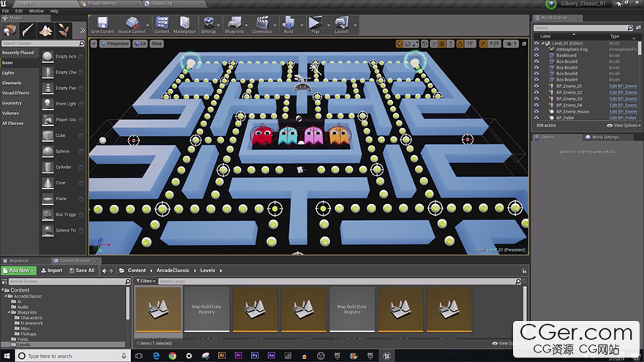644x362 pixels.
Task: Click the Add New button
Action: coord(19,271)
